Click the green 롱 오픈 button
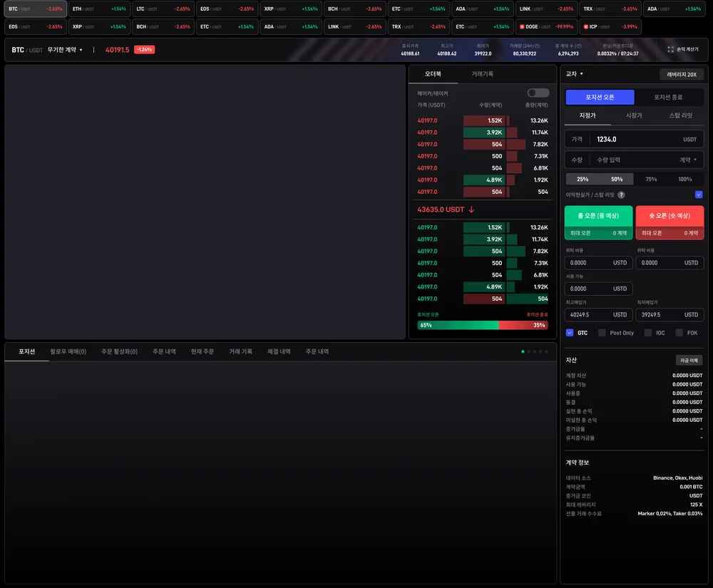 pyautogui.click(x=598, y=215)
